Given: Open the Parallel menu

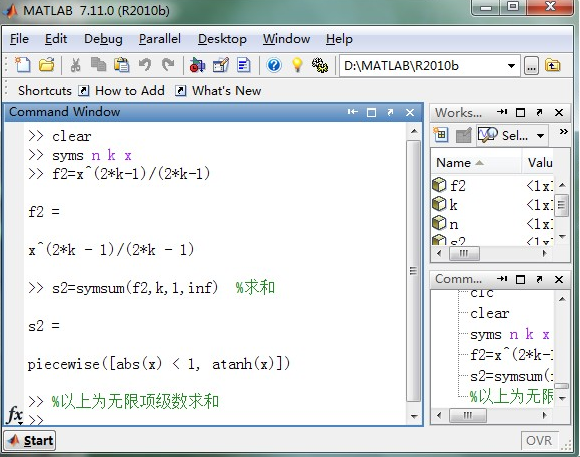Looking at the screenshot, I should pos(160,39).
